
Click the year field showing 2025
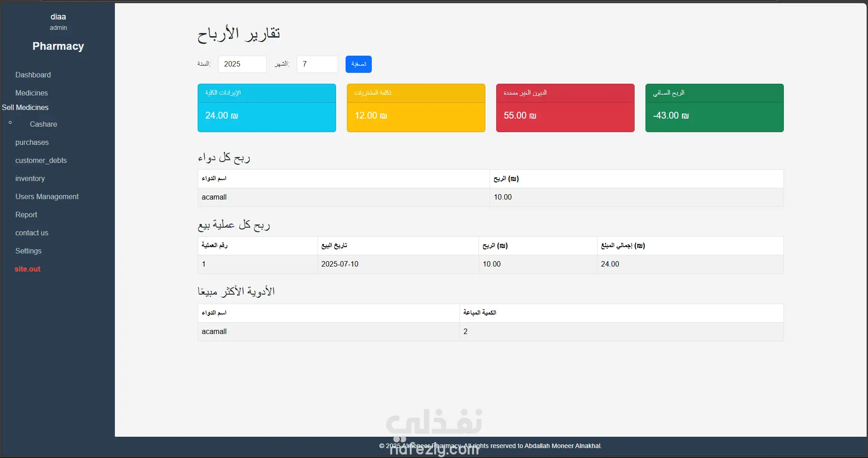pos(242,64)
